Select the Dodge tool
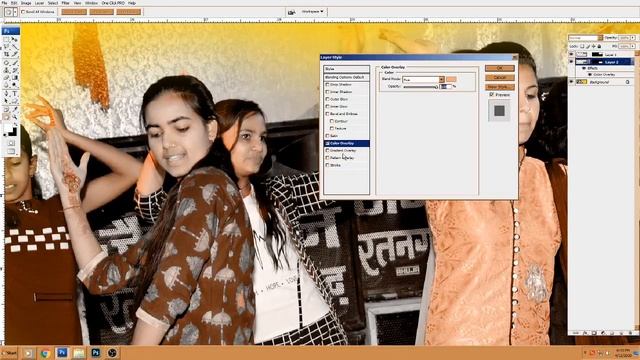Screen dimensions: 640x360 tap(15, 85)
